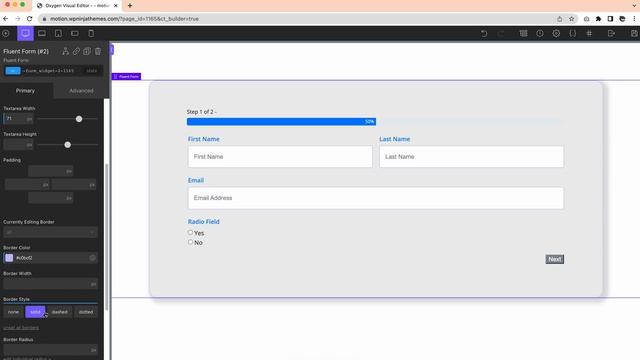Viewport: 640px width, 360px height.
Task: Delete Fluent Form with the trash icon
Action: click(x=98, y=51)
